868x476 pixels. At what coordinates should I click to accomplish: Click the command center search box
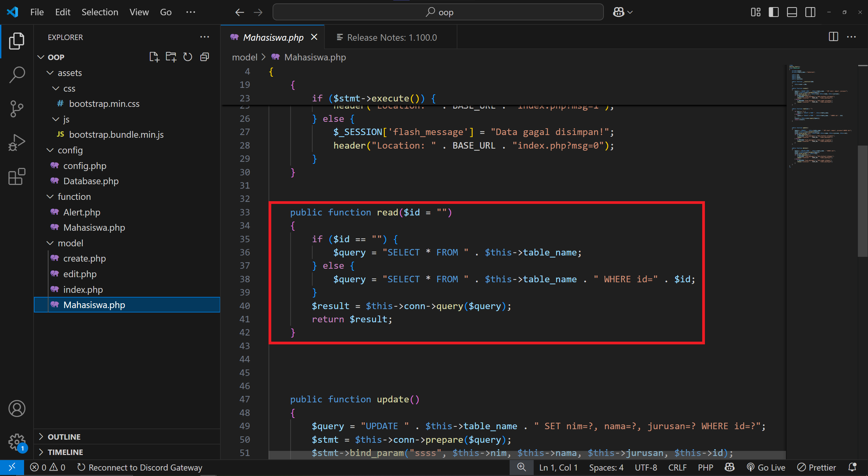(x=438, y=12)
